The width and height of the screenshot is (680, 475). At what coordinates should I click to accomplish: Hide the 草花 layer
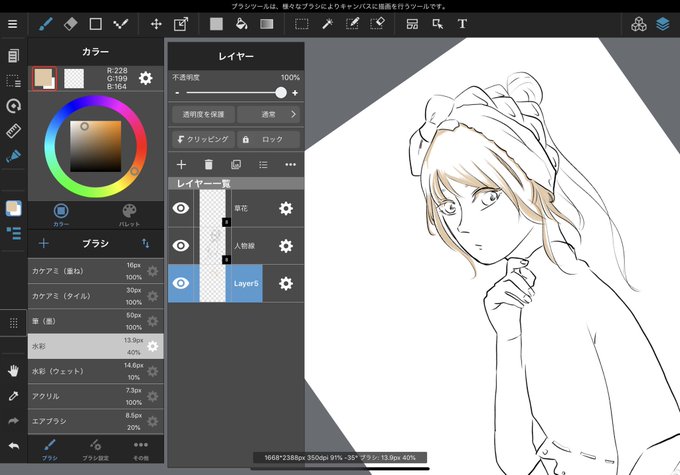click(181, 208)
